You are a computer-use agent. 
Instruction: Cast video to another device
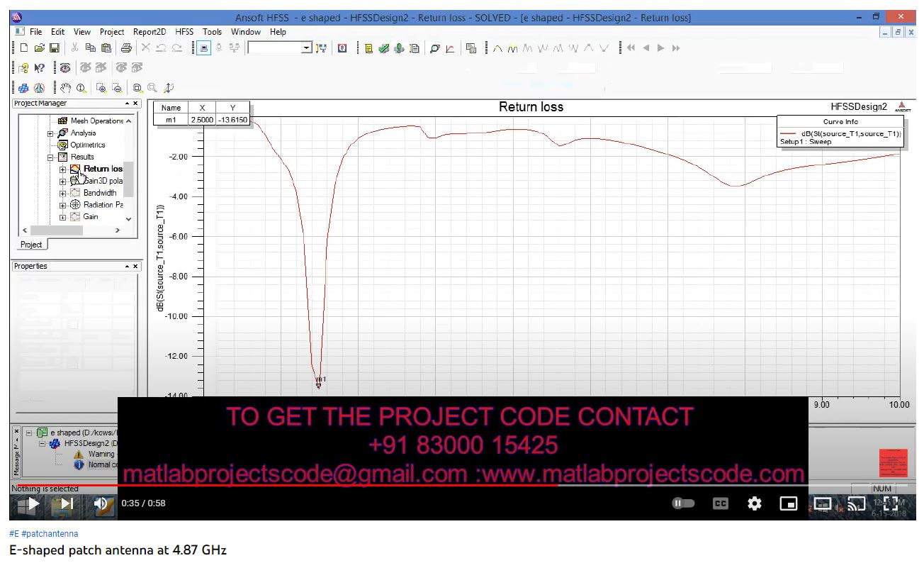click(857, 503)
